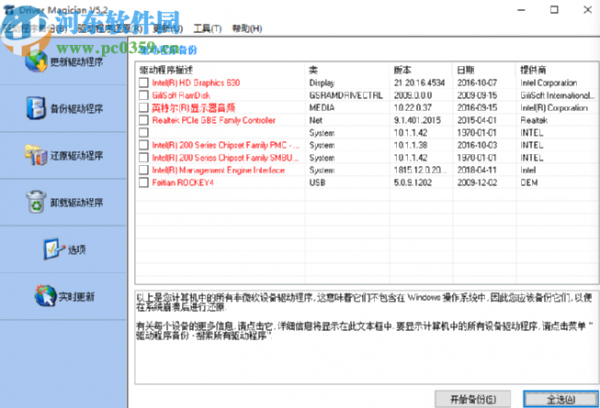Check the Intel(R) HD Graphics 630 checkbox
The width and height of the screenshot is (600, 408).
(x=144, y=82)
